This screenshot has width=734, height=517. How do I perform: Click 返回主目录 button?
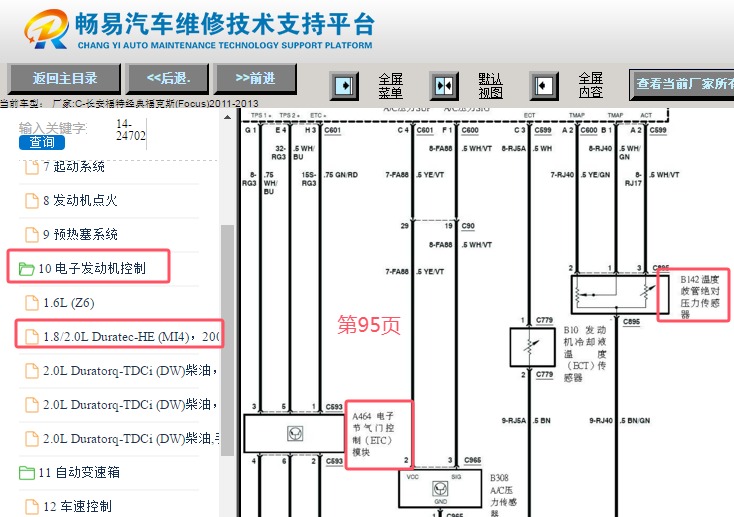65,78
